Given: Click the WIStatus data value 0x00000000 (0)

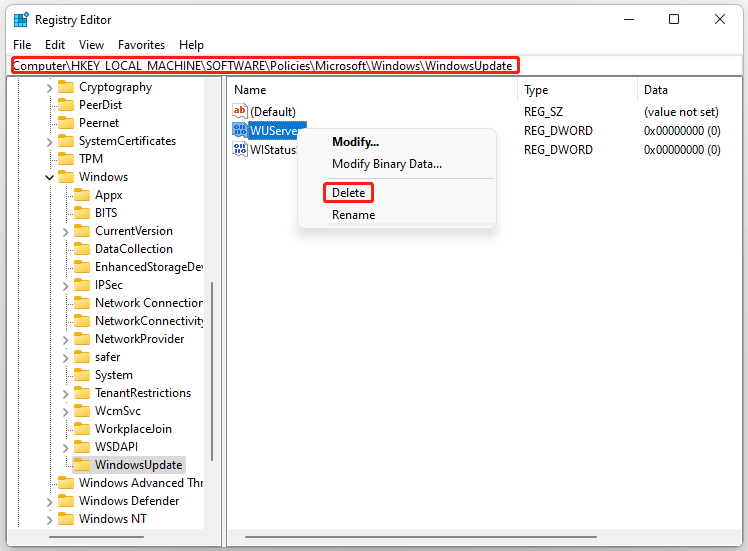Looking at the screenshot, I should tap(682, 150).
